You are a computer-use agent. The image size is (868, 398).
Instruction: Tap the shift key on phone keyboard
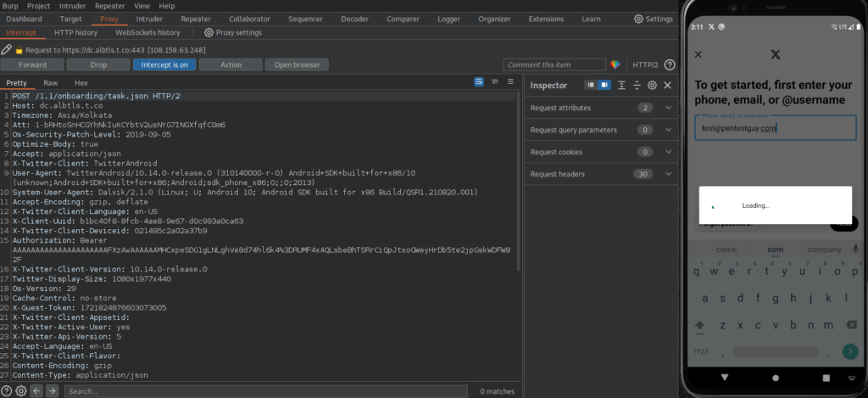(x=699, y=325)
